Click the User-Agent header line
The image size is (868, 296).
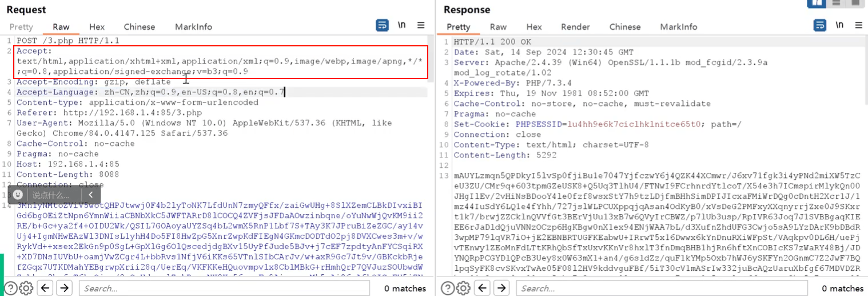[x=204, y=128]
